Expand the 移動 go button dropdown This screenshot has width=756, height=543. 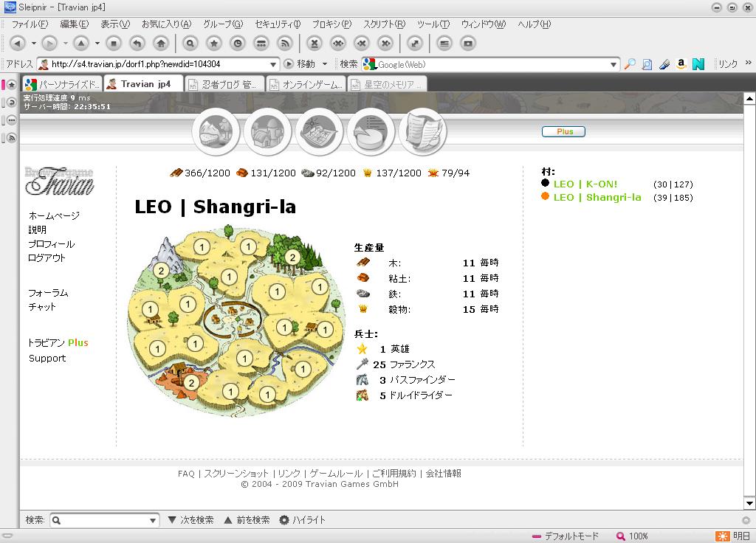325,63
